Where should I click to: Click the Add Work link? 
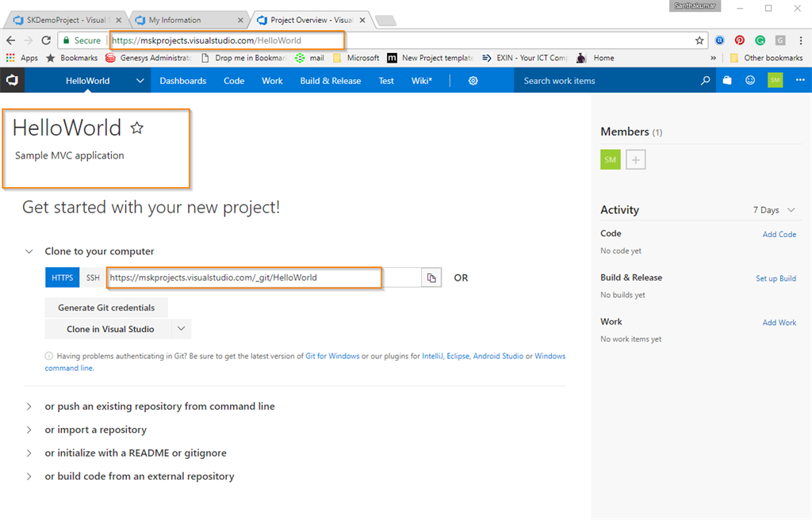[779, 322]
